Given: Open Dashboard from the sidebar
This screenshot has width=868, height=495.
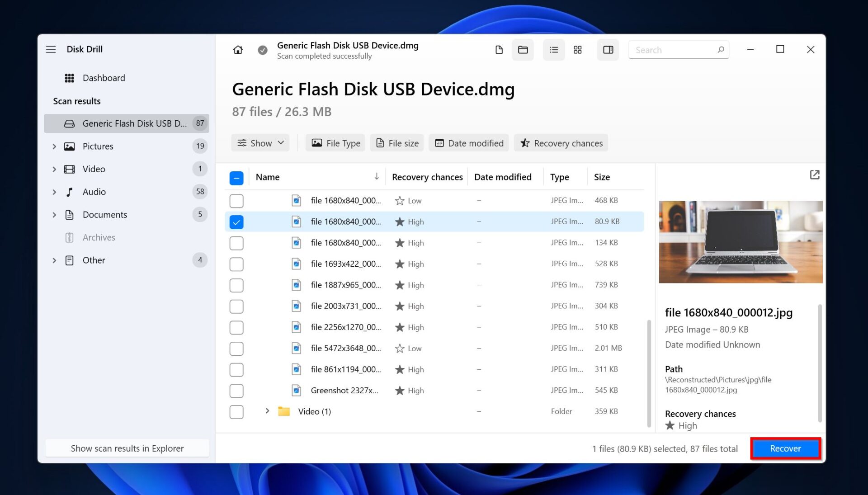Looking at the screenshot, I should pyautogui.click(x=104, y=78).
